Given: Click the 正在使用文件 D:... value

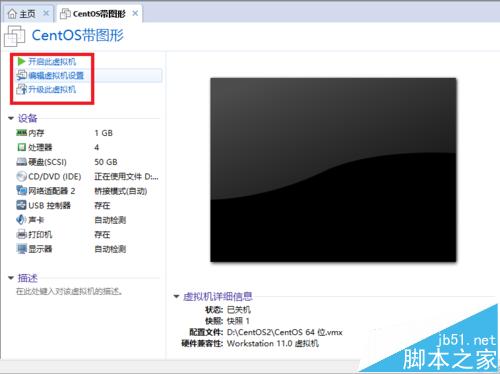Looking at the screenshot, I should pos(126,176).
